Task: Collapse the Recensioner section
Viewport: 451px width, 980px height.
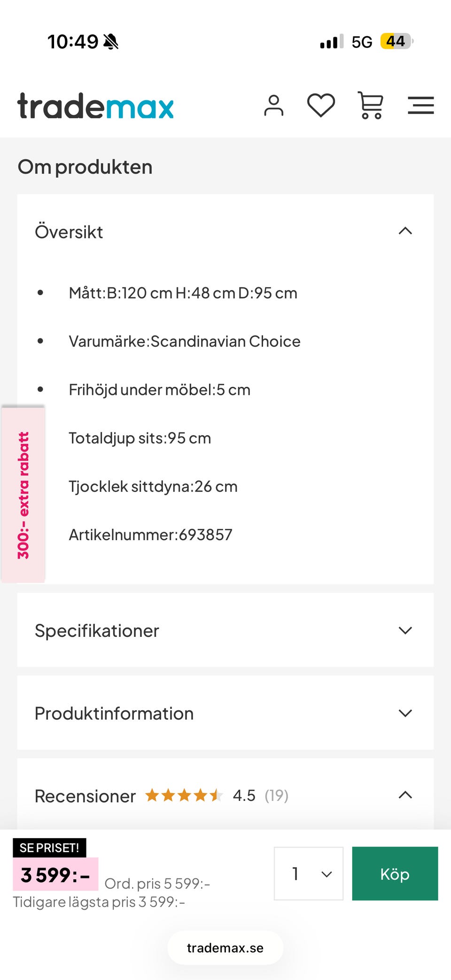Action: 405,795
